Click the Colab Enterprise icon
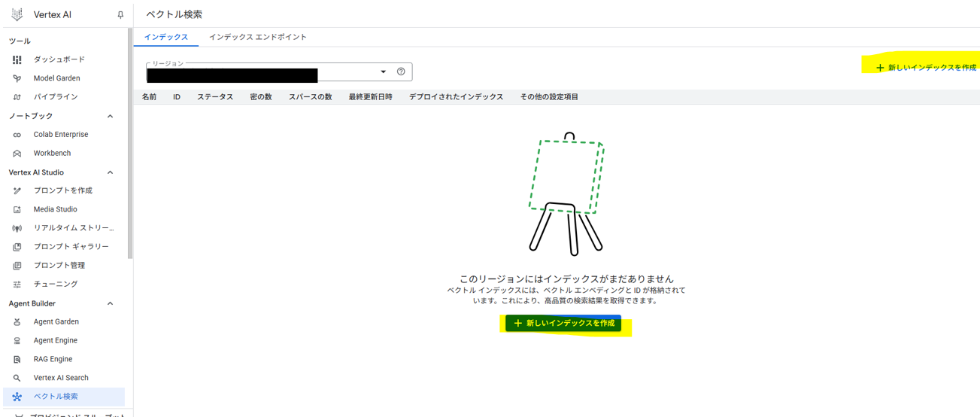The width and height of the screenshot is (980, 417). [17, 135]
